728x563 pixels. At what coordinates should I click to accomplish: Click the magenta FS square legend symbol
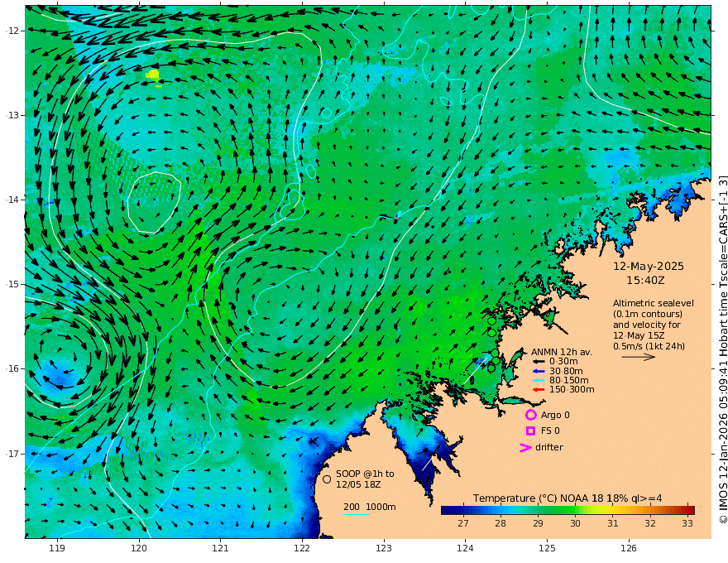[530, 431]
